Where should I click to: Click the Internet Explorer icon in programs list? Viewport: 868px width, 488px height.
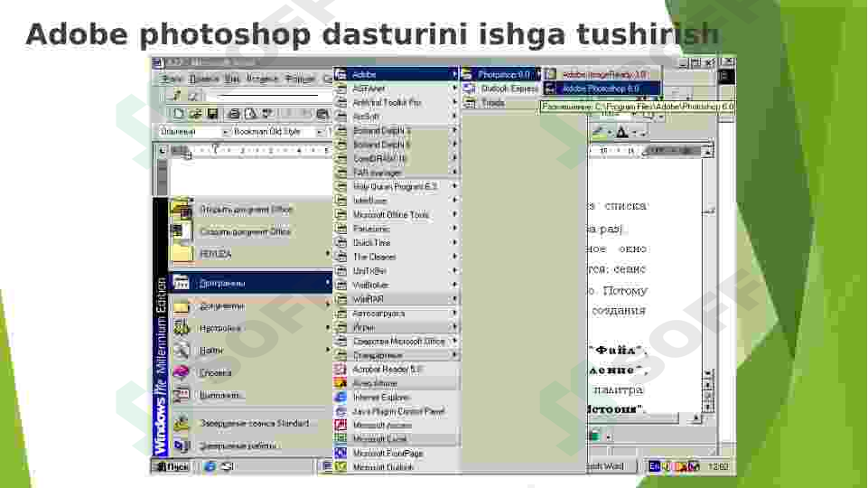click(341, 397)
